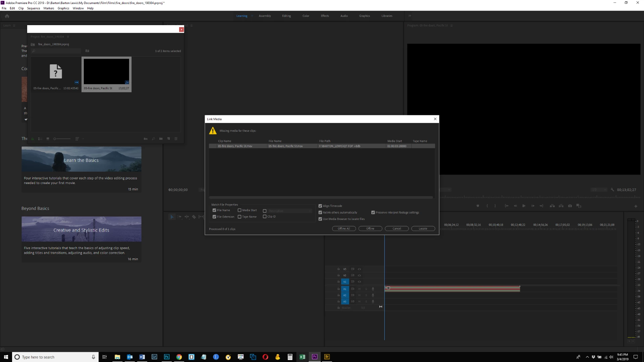Screen dimensions: 644x362
Task: Hide video track V2 with eye icon
Action: 359,276
